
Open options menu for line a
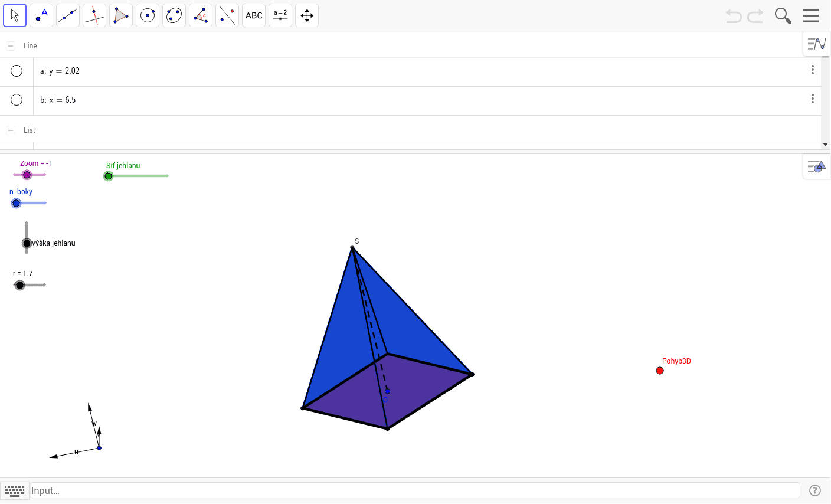click(x=813, y=70)
